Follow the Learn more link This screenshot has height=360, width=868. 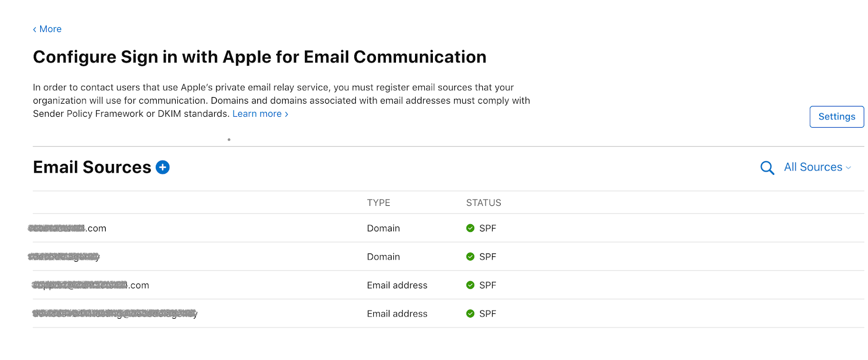point(257,113)
